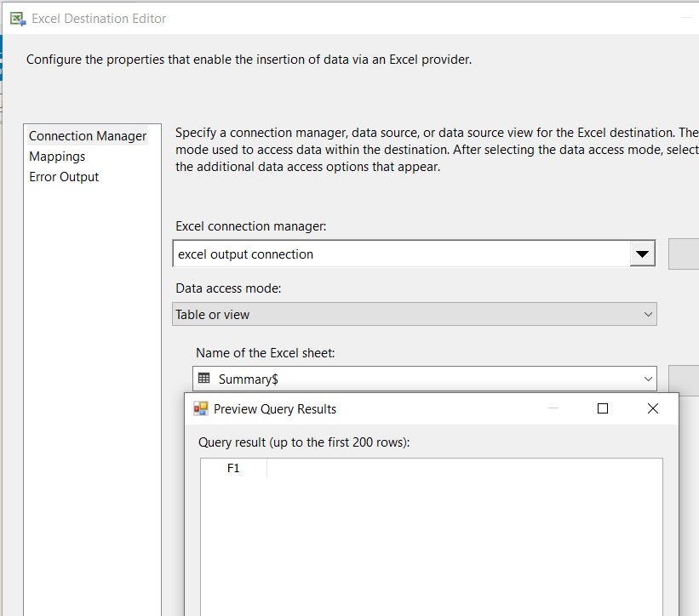
Task: Click the Preview Query Results window icon
Action: (x=201, y=408)
